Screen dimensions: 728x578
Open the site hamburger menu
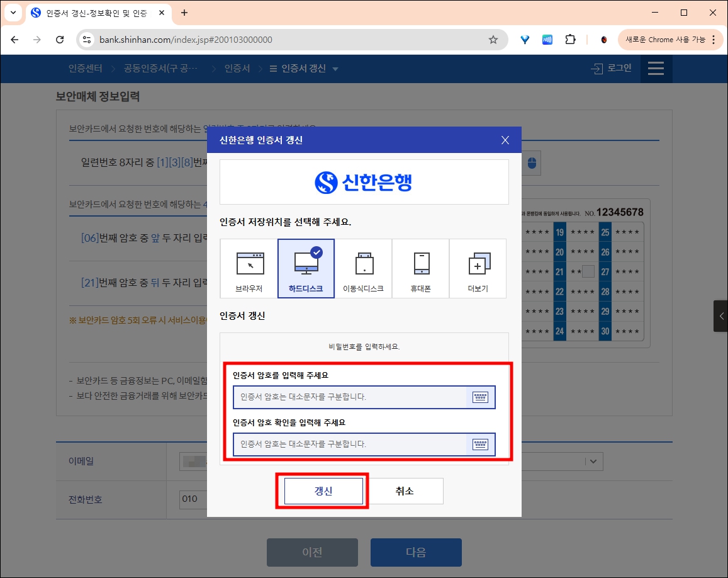[656, 69]
